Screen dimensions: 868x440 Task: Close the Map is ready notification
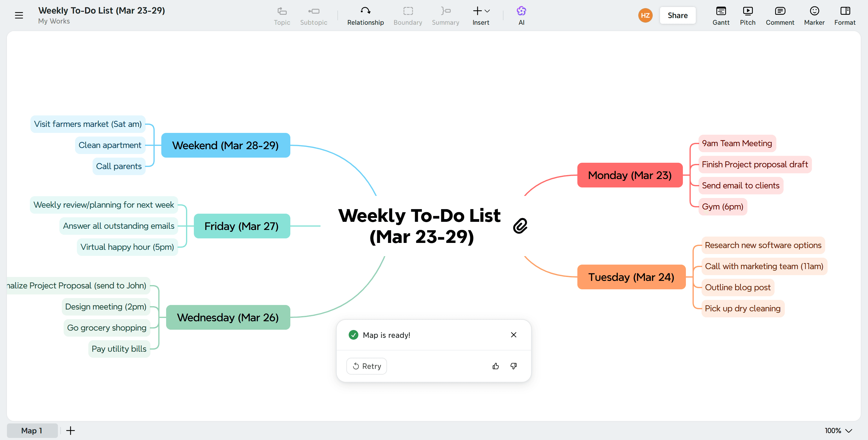pos(513,335)
